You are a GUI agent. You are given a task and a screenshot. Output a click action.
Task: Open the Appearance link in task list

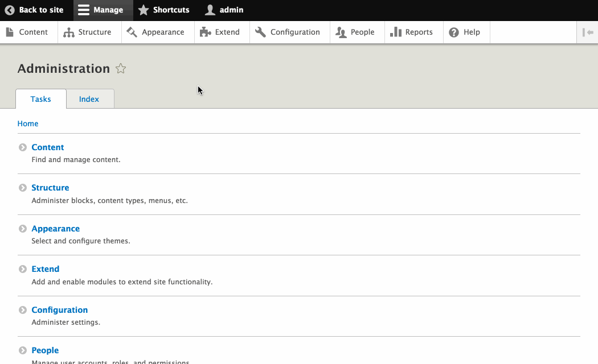coord(56,229)
